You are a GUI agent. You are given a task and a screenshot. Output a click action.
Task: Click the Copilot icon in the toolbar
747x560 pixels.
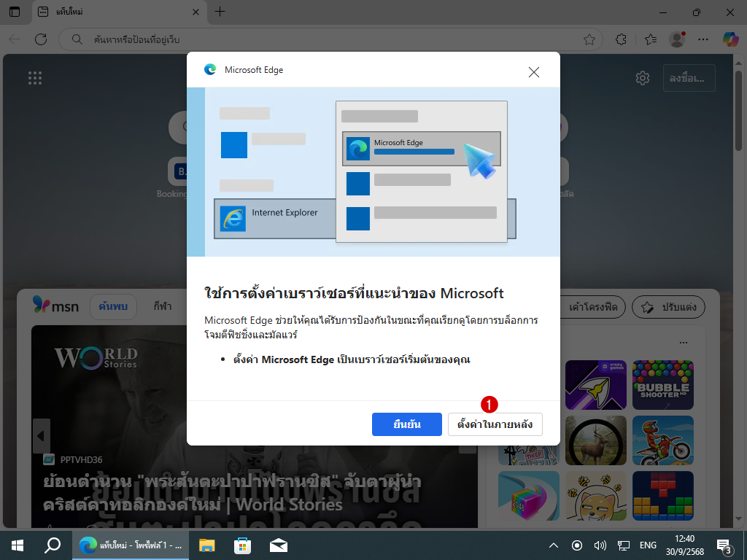click(x=731, y=39)
